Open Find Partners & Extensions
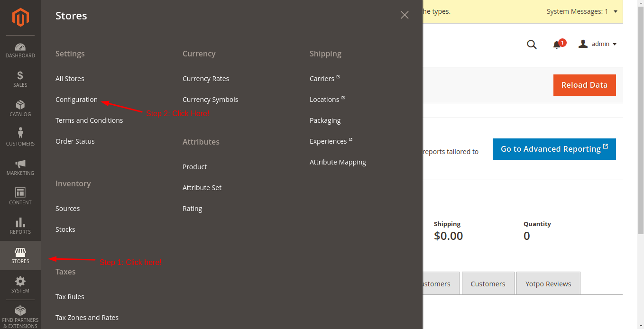644x329 pixels. pyautogui.click(x=20, y=317)
